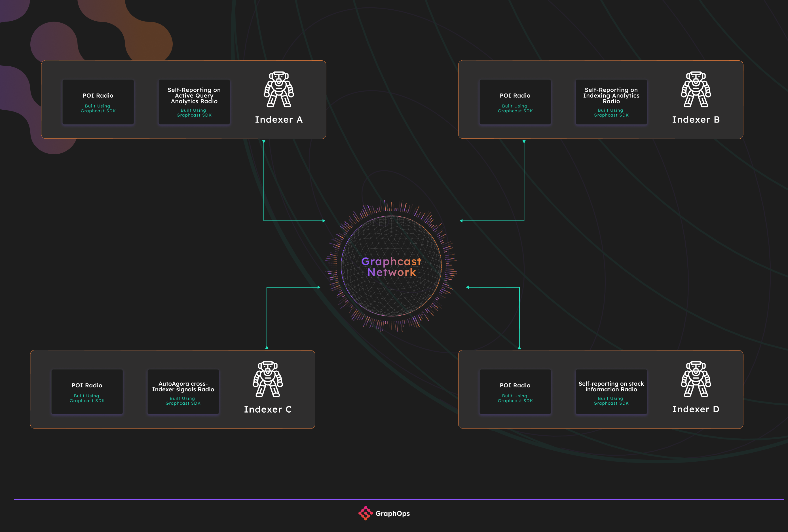Image resolution: width=788 pixels, height=532 pixels.
Task: Open AutoAgora cross-Indexer signals Radio card
Action: coord(183,392)
